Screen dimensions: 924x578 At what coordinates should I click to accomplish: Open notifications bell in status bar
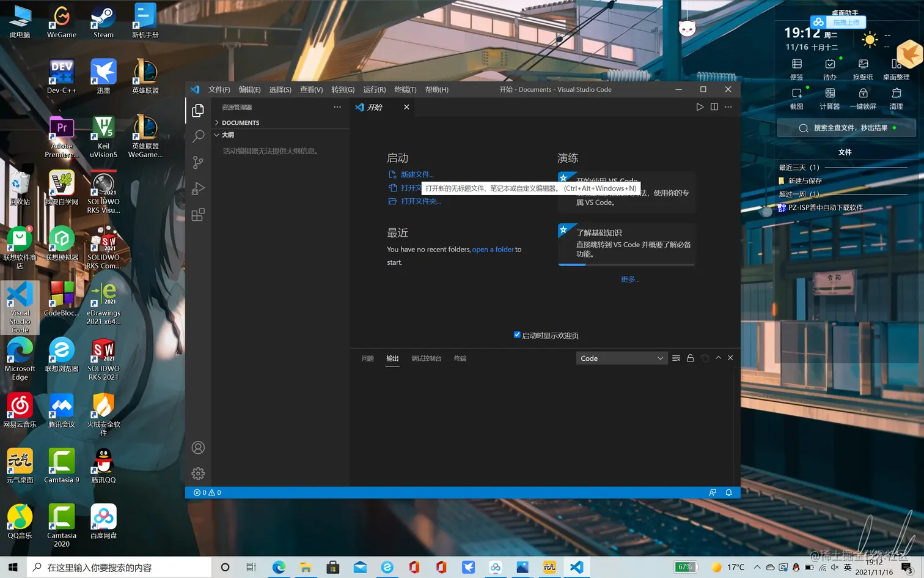point(728,492)
